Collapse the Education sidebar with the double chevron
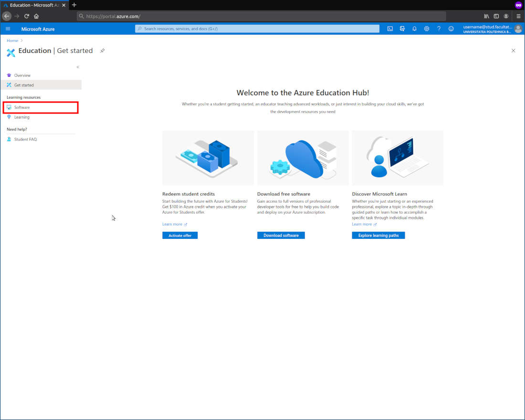The height and width of the screenshot is (420, 525). coord(77,67)
